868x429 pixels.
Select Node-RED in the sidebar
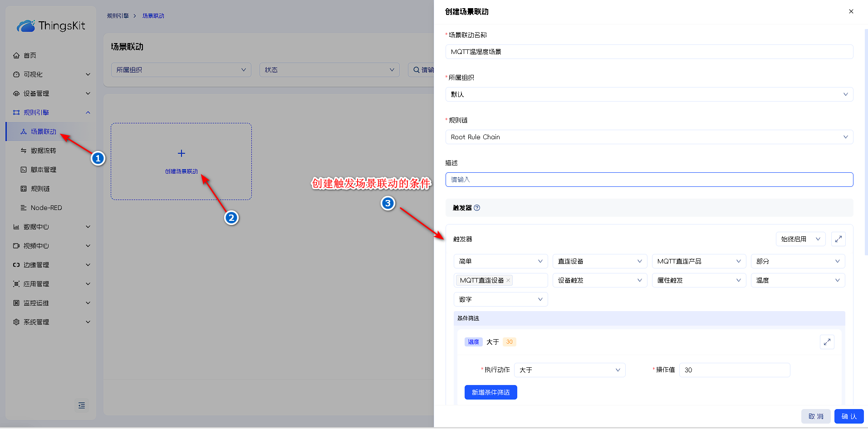click(x=46, y=208)
